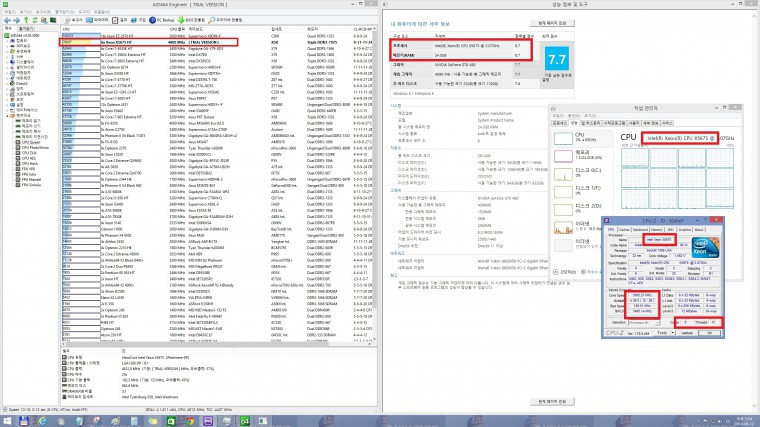Sort results by the CPU 클럭 column header
Screen dimensions: 760x427
(x=177, y=29)
